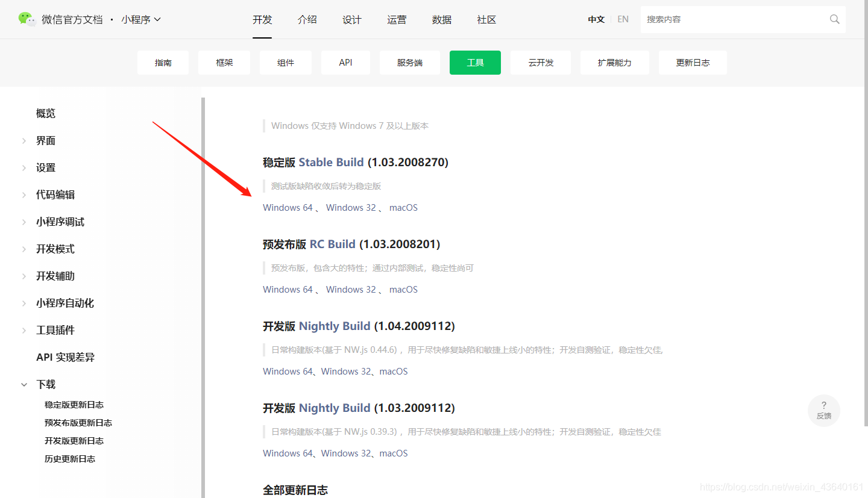Switch language to 中文
Image resolution: width=868 pixels, height=498 pixels.
pyautogui.click(x=596, y=19)
